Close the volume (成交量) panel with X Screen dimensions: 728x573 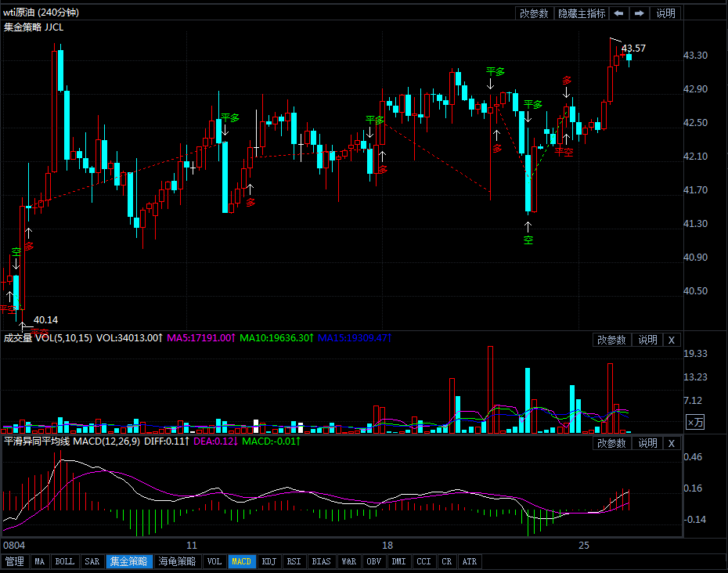(x=672, y=340)
